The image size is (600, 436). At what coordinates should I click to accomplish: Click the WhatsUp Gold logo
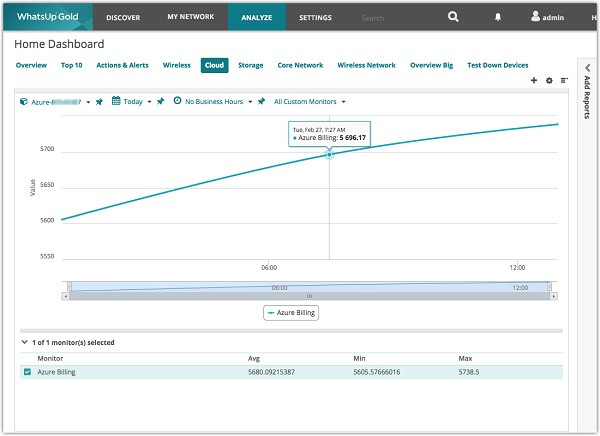tap(47, 17)
